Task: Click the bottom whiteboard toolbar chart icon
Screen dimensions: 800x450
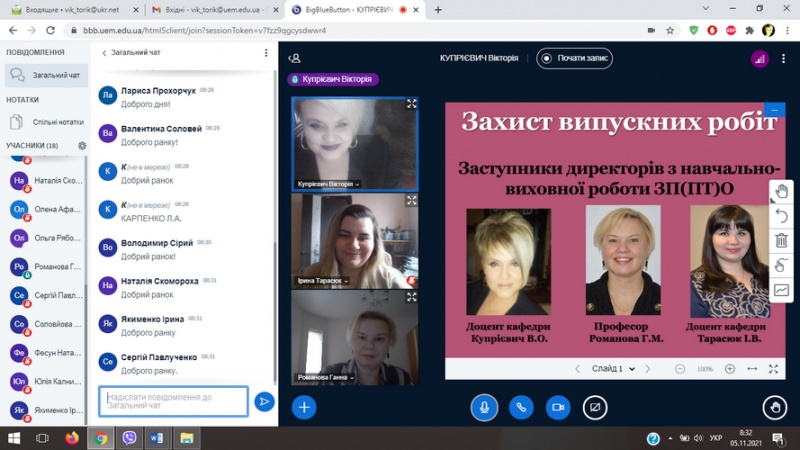Action: click(781, 290)
